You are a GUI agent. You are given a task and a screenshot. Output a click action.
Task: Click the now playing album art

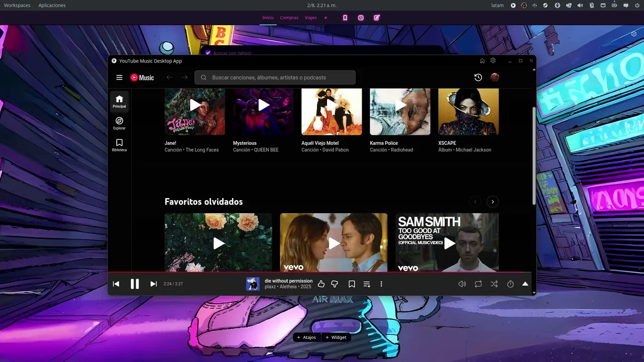click(x=253, y=284)
